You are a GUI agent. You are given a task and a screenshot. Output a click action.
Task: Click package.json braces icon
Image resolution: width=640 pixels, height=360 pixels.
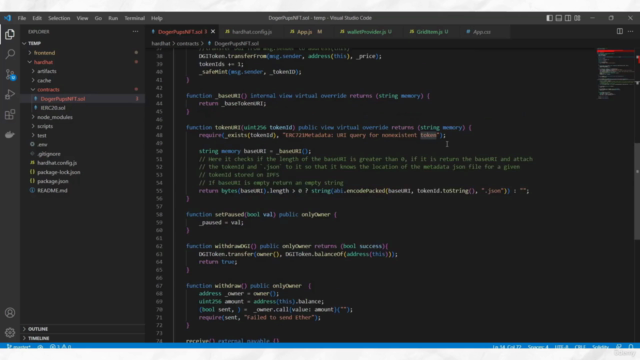(32, 181)
